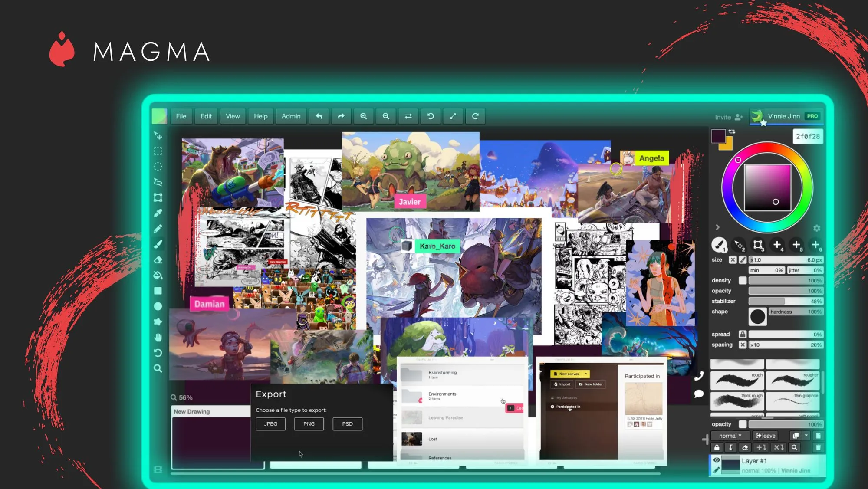Toggle the spacing X button
The width and height of the screenshot is (868, 489).
pyautogui.click(x=743, y=345)
